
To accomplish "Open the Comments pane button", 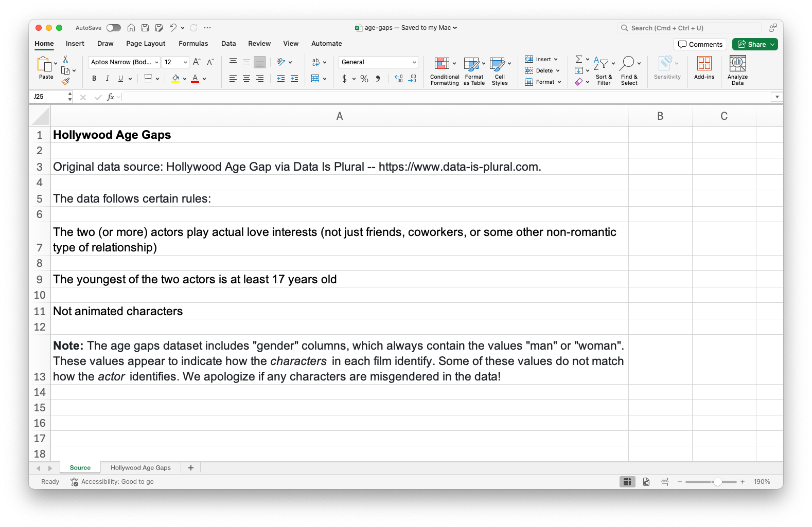I will point(700,45).
